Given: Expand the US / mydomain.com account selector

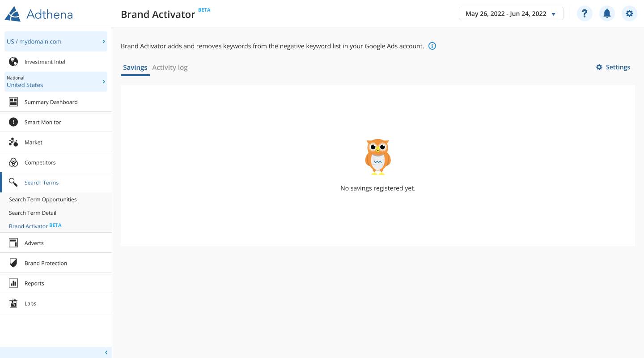Looking at the screenshot, I should click(x=56, y=42).
